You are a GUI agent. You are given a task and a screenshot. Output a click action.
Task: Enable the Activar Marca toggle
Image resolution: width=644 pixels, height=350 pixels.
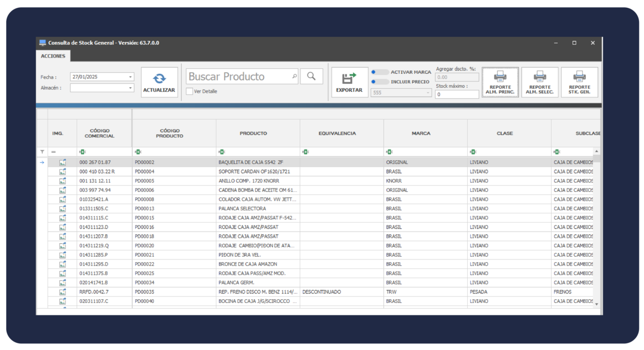[x=380, y=72]
